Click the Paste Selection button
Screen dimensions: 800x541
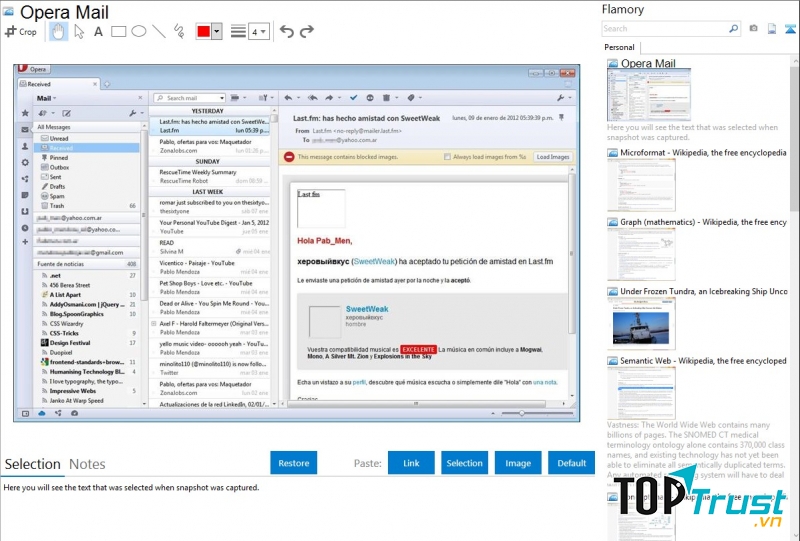click(464, 463)
